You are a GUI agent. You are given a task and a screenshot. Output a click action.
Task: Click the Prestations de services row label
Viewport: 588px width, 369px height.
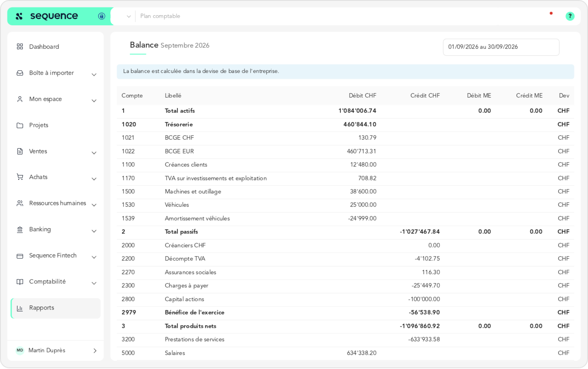click(x=194, y=340)
